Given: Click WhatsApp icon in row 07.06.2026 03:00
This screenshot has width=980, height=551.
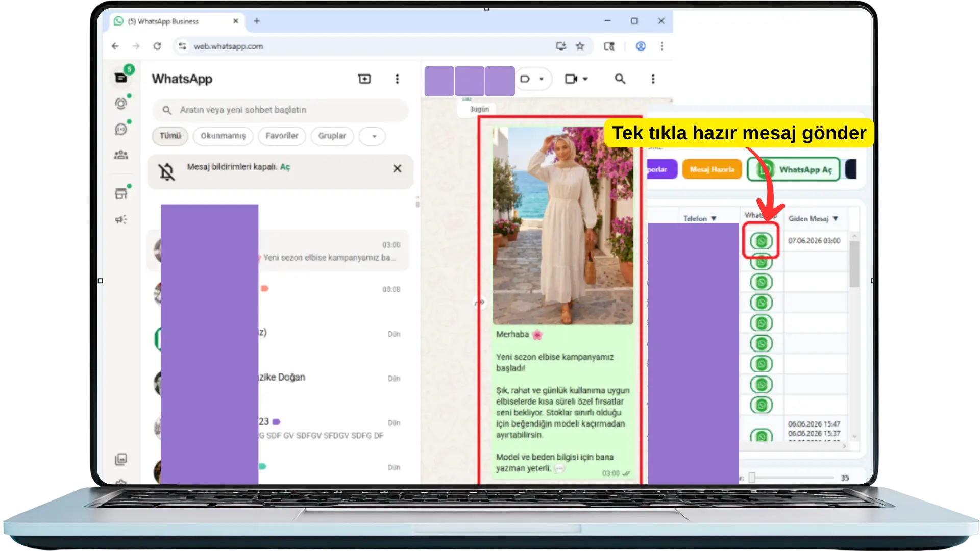Looking at the screenshot, I should point(761,241).
